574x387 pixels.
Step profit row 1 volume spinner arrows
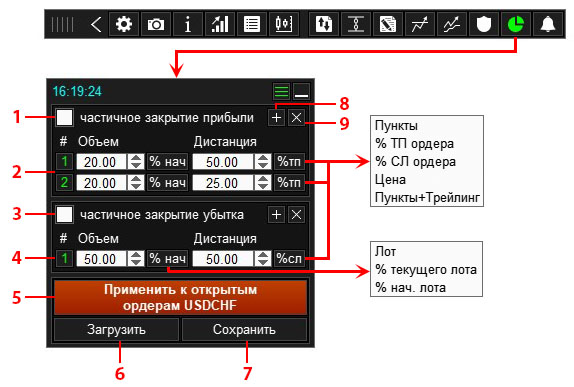pos(136,161)
